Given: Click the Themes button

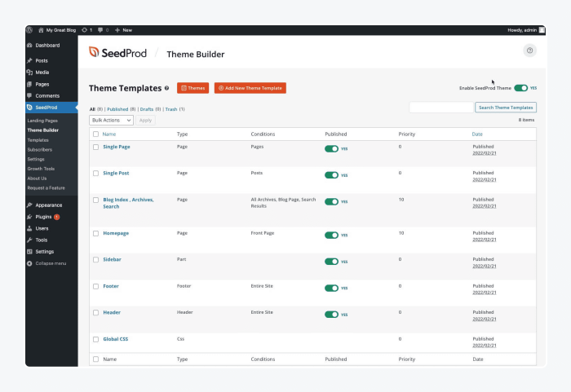Looking at the screenshot, I should 193,88.
